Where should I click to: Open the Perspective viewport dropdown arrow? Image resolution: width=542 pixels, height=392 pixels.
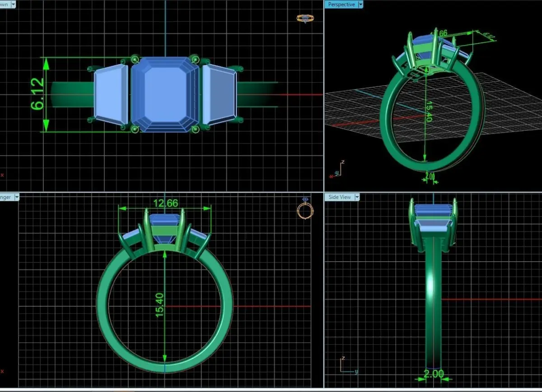tap(360, 4)
